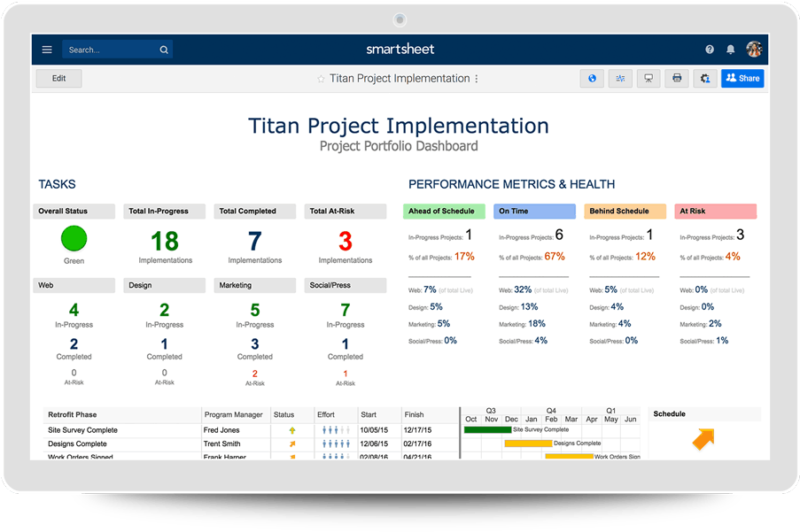Viewport: 800px width, 532px height.
Task: Click the Project Portfolio Dashboard subtitle
Action: click(399, 146)
